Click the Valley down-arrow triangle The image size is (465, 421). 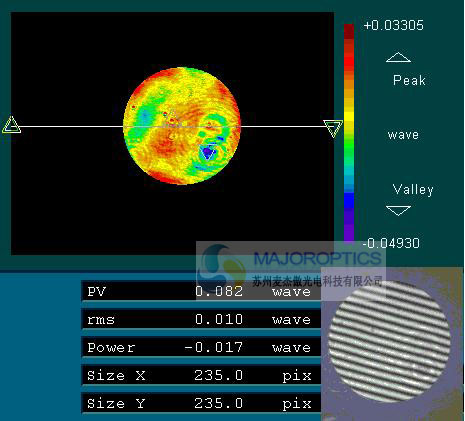click(398, 210)
